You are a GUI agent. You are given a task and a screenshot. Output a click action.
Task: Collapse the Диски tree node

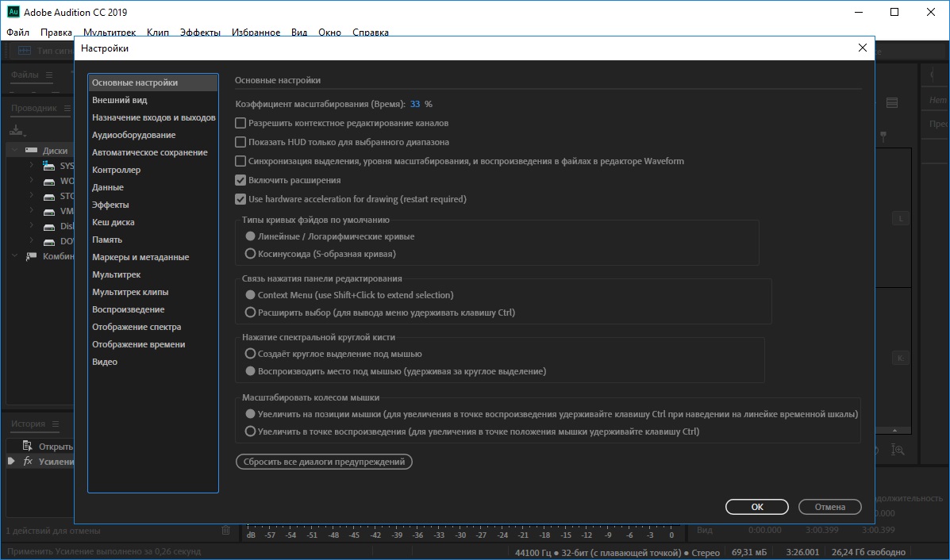coord(15,150)
